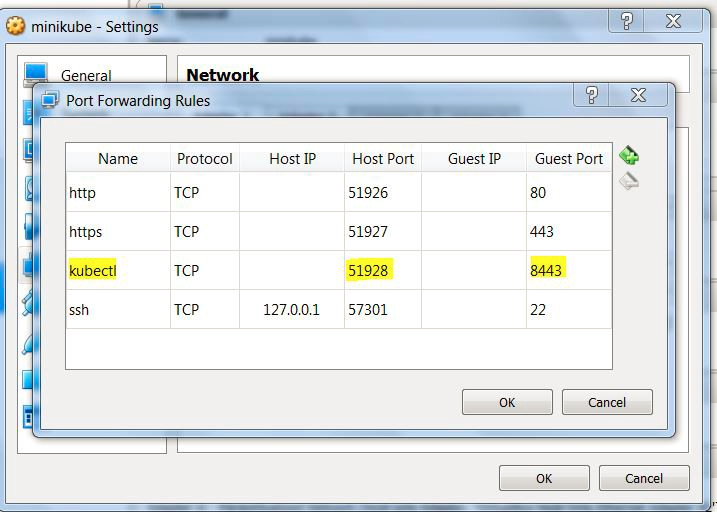Select the https rule name cell

[x=118, y=231]
